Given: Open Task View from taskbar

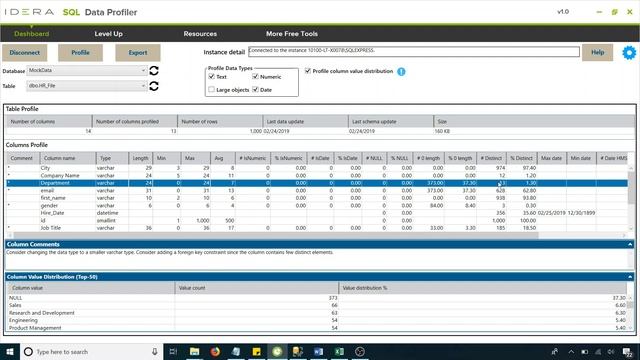Looking at the screenshot, I should (x=173, y=351).
